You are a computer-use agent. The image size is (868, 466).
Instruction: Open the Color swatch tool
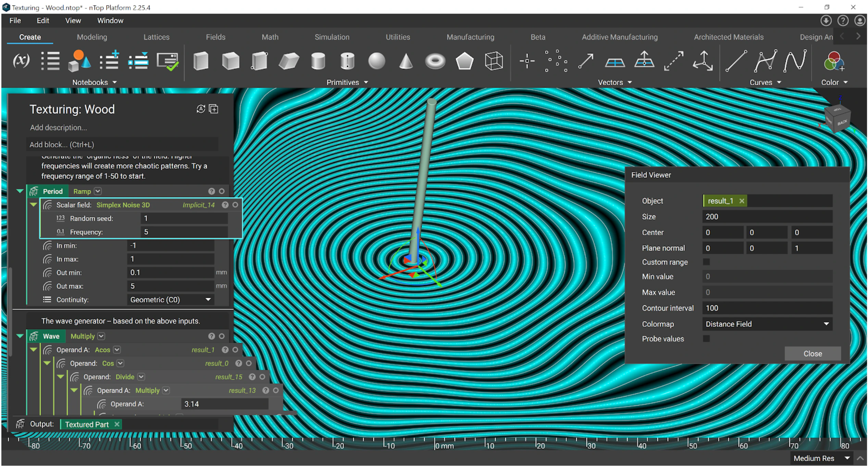833,61
